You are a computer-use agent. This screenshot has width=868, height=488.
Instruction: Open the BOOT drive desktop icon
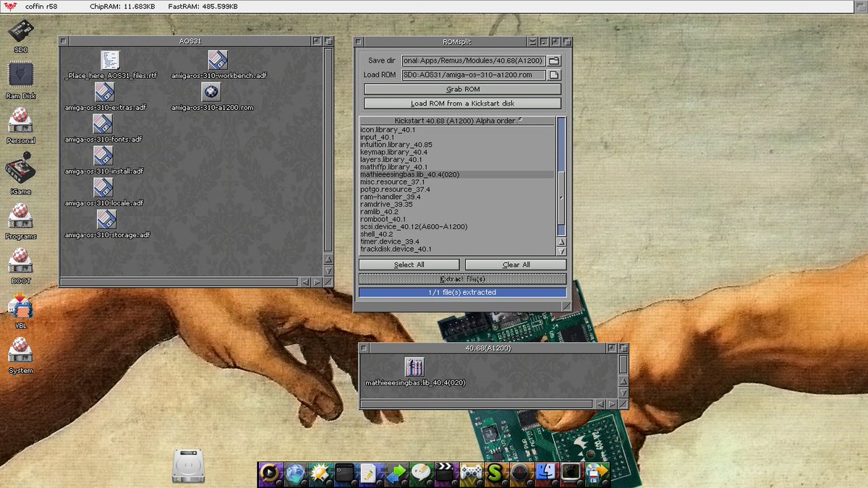(21, 260)
